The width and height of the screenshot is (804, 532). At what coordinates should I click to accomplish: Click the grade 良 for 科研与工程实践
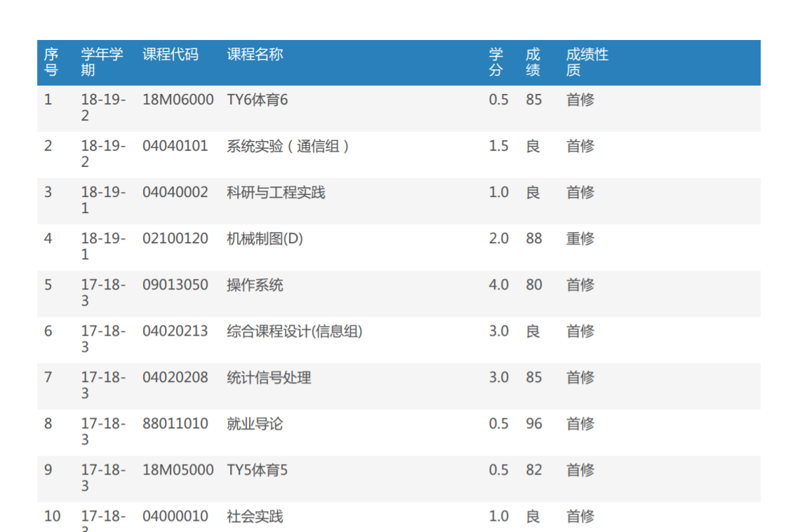[533, 192]
